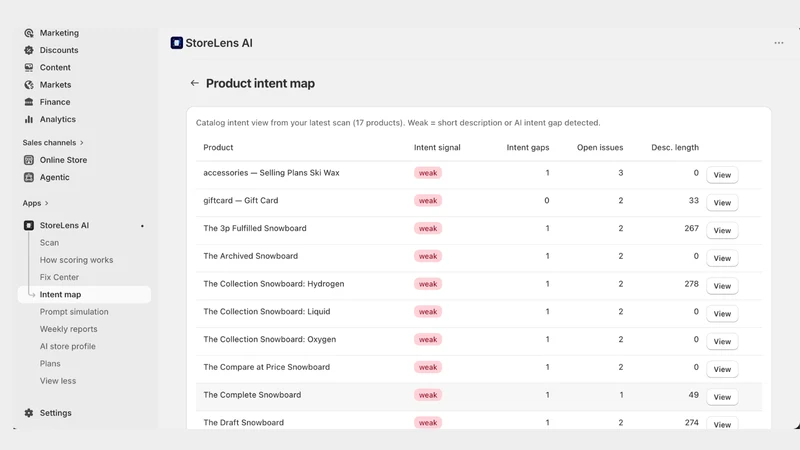Click the Open issues column header

tap(600, 147)
